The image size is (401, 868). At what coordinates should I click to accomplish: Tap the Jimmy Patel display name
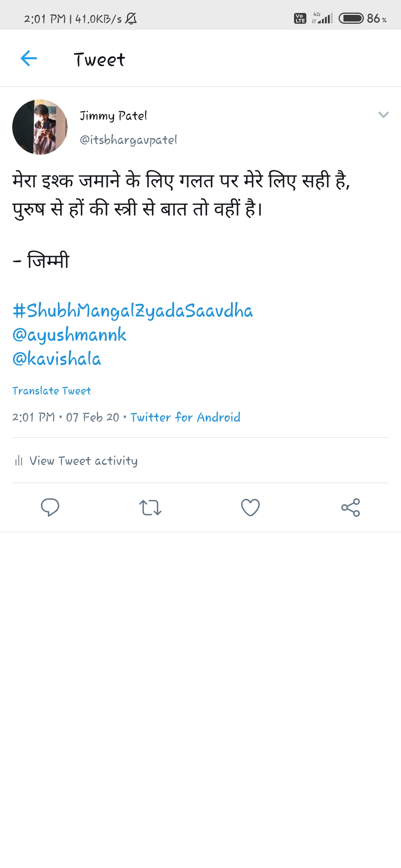113,116
